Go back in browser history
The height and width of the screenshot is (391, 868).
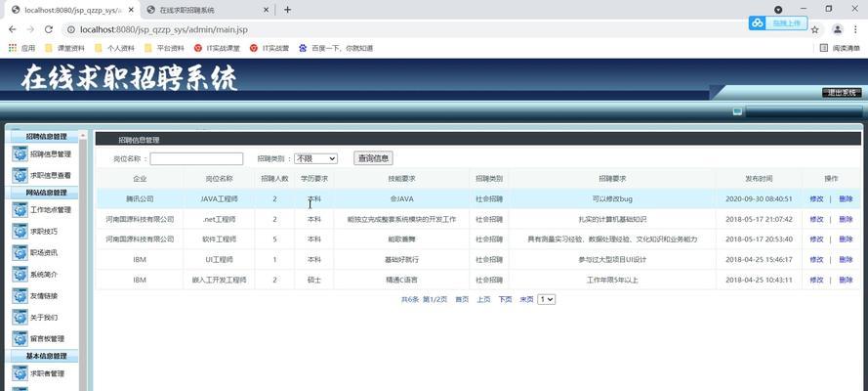pyautogui.click(x=12, y=29)
